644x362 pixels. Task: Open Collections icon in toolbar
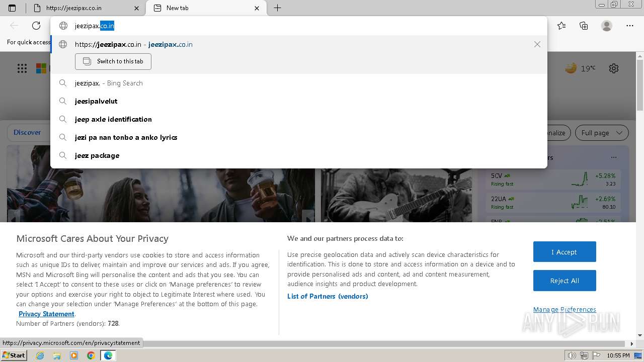point(584,26)
